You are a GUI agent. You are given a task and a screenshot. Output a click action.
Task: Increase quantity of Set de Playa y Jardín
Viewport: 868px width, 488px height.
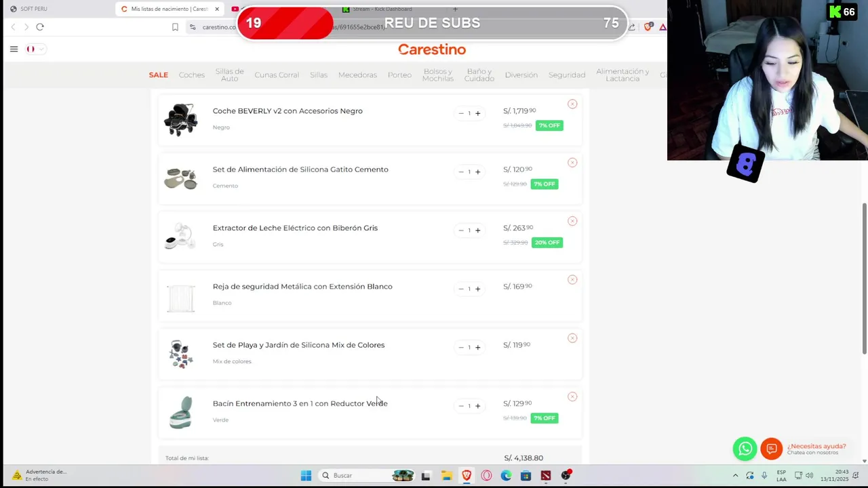(x=477, y=347)
